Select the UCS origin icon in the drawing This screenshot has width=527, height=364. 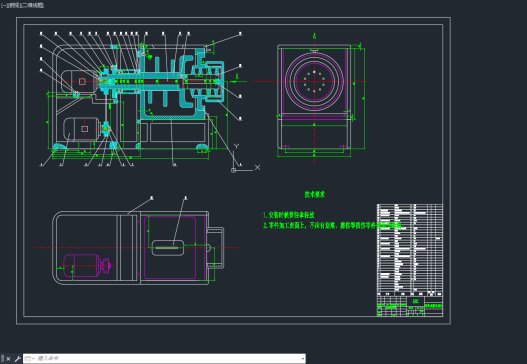click(233, 170)
